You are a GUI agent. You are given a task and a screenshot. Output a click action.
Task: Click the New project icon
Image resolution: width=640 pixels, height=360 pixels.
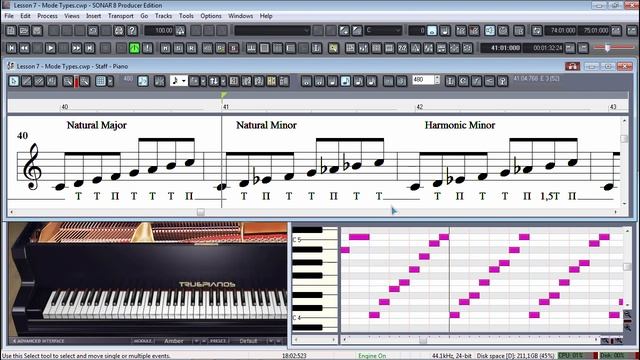(x=11, y=31)
